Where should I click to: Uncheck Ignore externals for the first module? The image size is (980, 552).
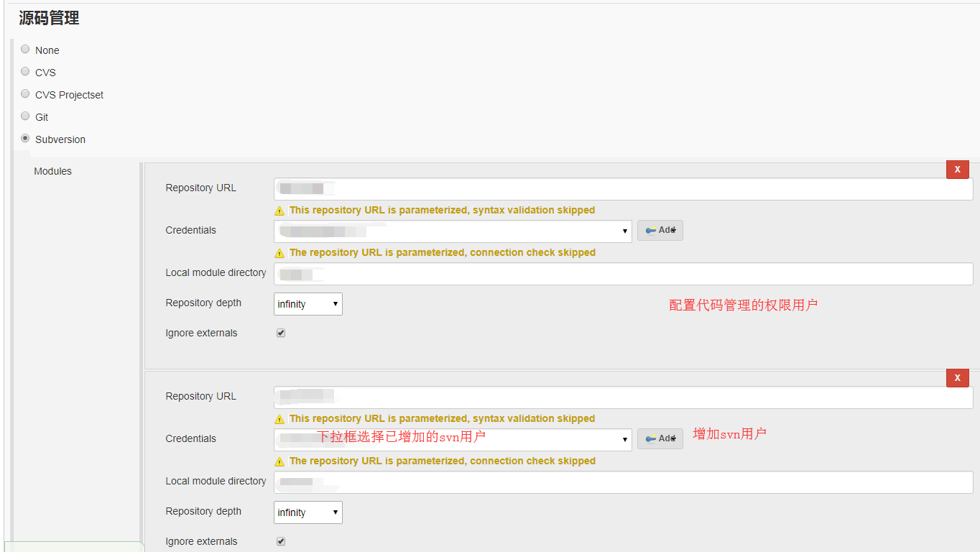[280, 332]
